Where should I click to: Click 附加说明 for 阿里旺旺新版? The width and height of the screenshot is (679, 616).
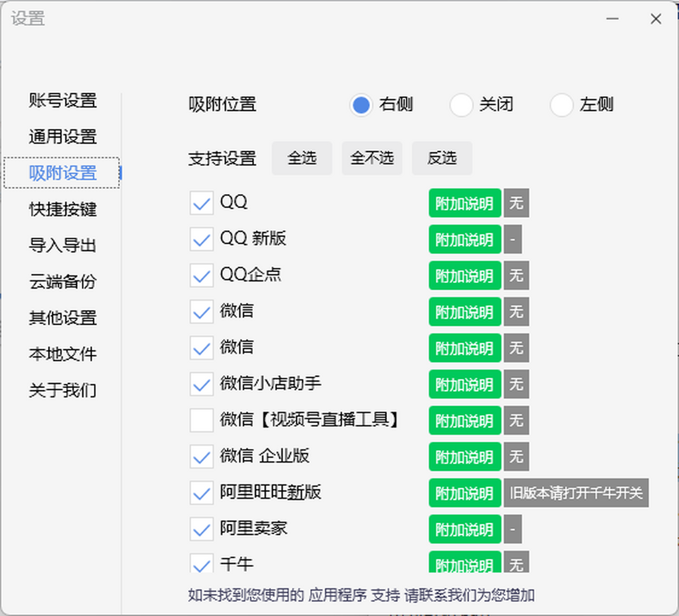[465, 493]
